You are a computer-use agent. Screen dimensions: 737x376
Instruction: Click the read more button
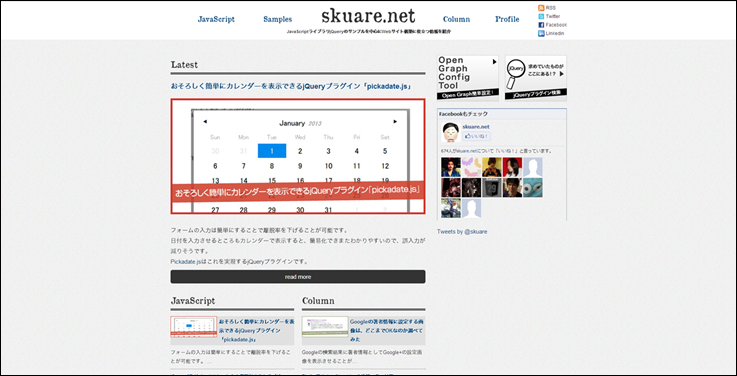[298, 277]
